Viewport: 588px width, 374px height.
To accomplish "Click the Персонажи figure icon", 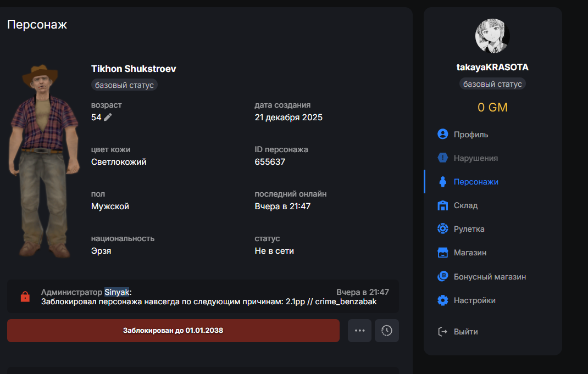I will coord(442,182).
